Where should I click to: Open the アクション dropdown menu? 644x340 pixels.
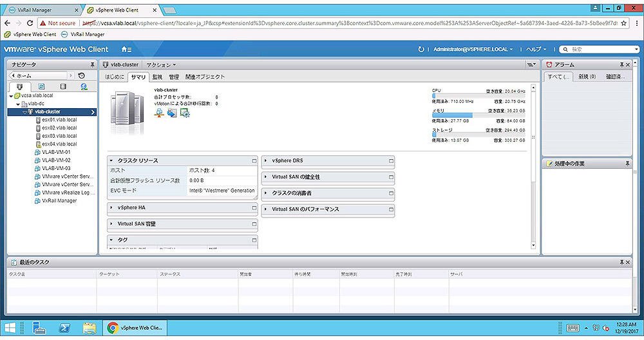(161, 65)
